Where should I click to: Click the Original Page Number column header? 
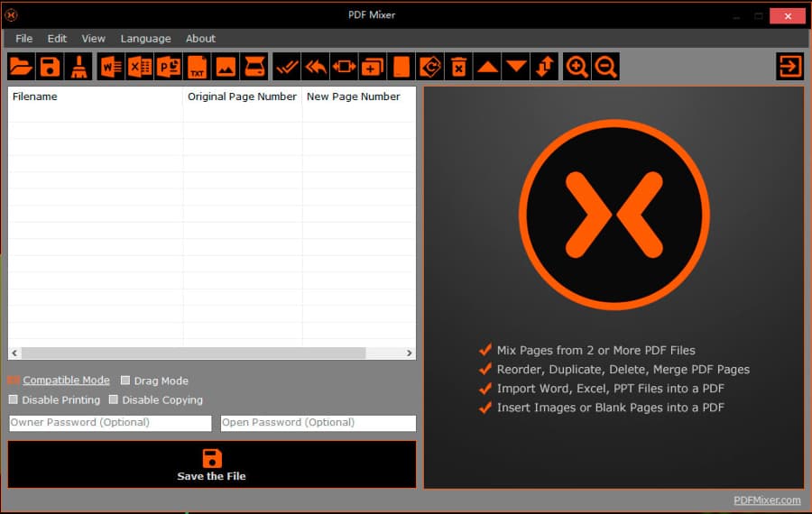pyautogui.click(x=243, y=96)
